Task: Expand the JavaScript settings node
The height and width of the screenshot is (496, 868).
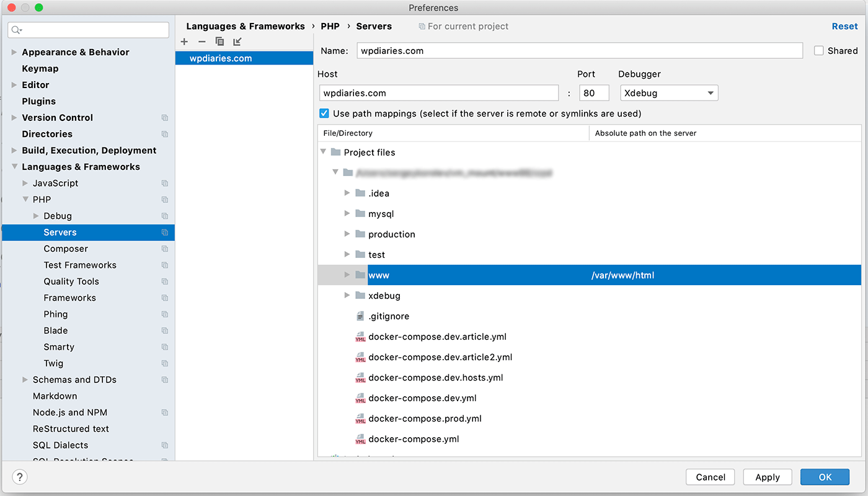Action: pyautogui.click(x=25, y=184)
